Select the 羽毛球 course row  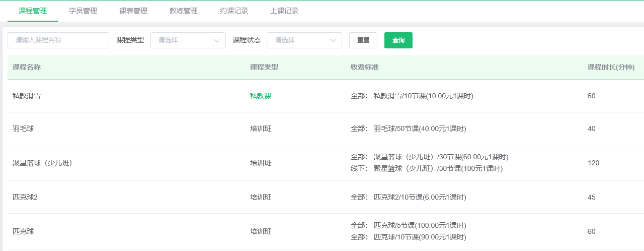click(x=326, y=129)
